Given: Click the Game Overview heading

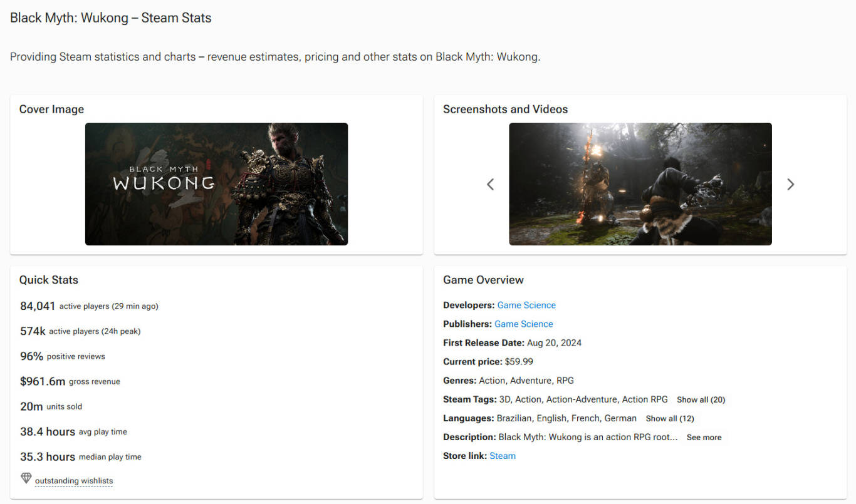Looking at the screenshot, I should (x=483, y=280).
